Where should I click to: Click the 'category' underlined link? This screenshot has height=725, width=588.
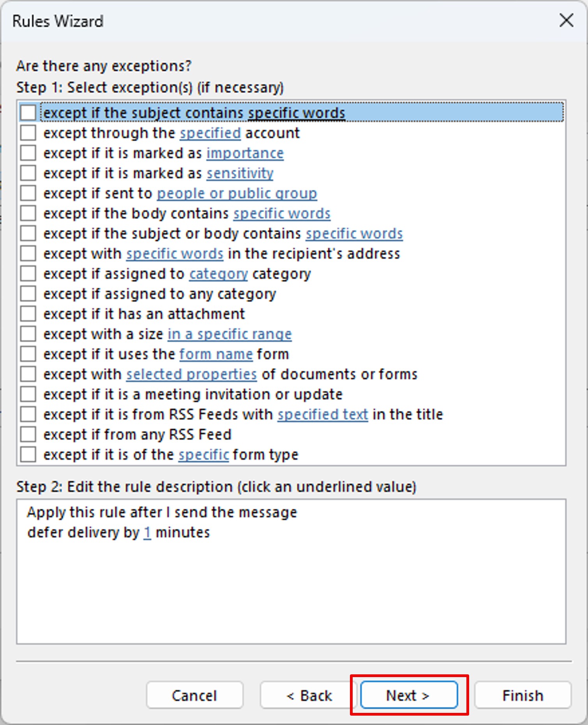[x=218, y=274]
